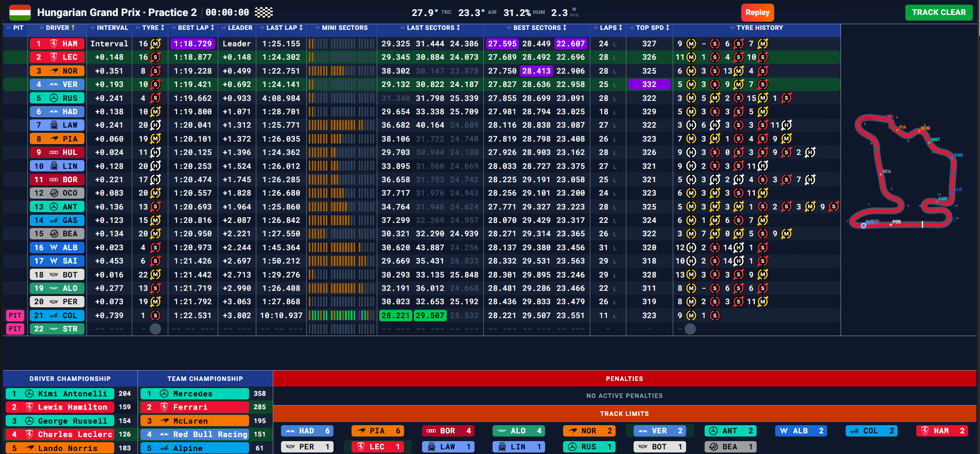This screenshot has height=454, width=980.
Task: Click the McLaren logo in NOR's timing row
Action: 54,71
